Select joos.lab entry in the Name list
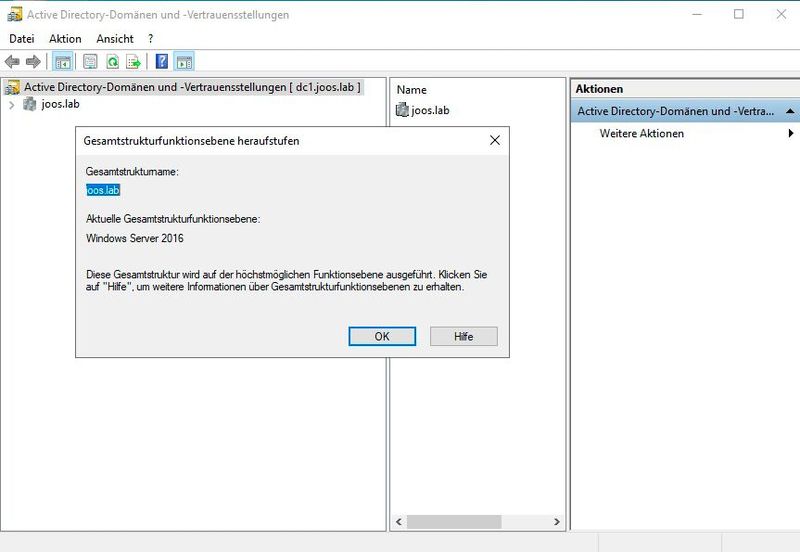The width and height of the screenshot is (800, 552). click(430, 110)
